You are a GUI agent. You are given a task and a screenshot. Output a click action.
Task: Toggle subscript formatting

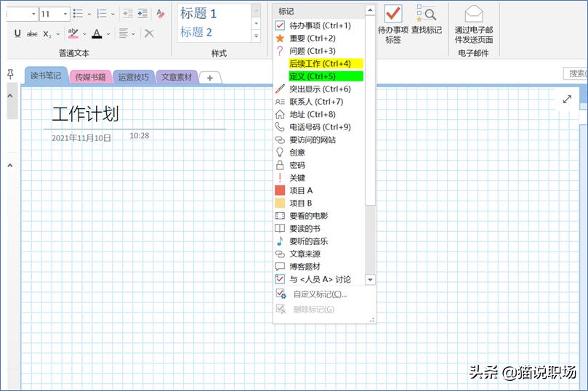(47, 33)
